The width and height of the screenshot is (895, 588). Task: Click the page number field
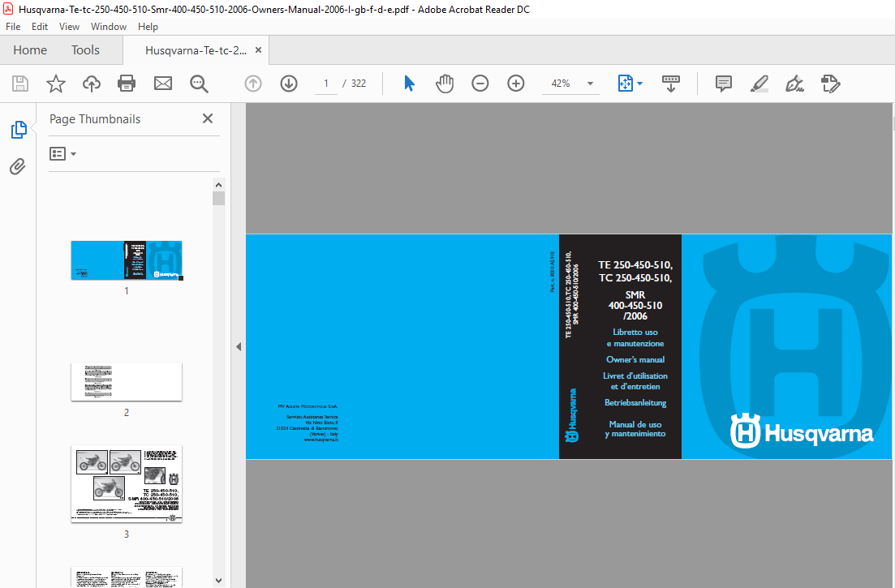click(326, 84)
